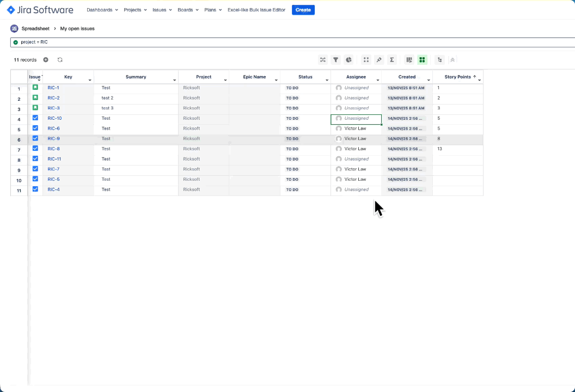575x392 pixels.
Task: Click the Create button
Action: (x=303, y=9)
